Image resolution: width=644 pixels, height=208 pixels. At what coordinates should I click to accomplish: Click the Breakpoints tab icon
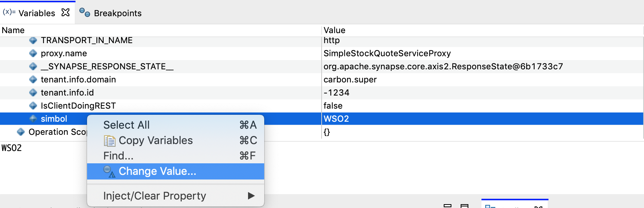pyautogui.click(x=84, y=12)
